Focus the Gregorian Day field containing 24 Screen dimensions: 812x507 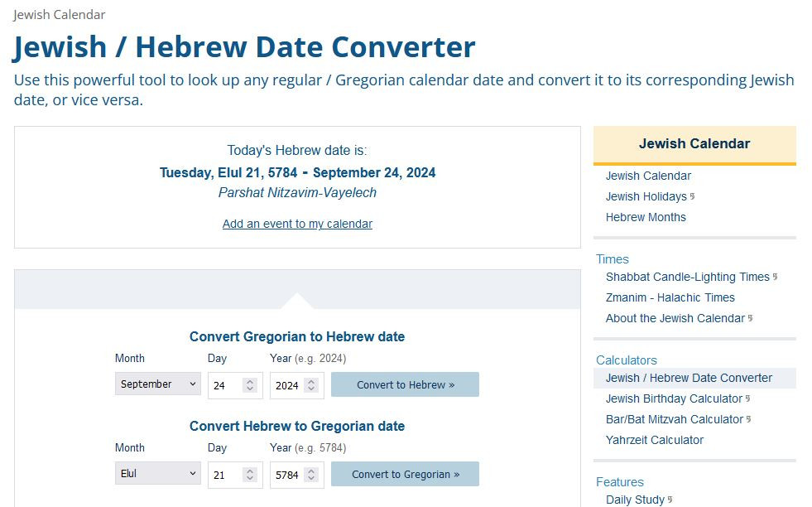tap(225, 385)
